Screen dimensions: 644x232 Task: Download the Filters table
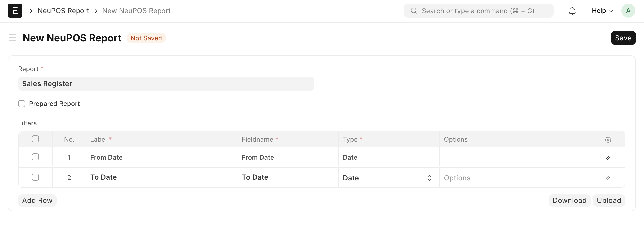569,201
